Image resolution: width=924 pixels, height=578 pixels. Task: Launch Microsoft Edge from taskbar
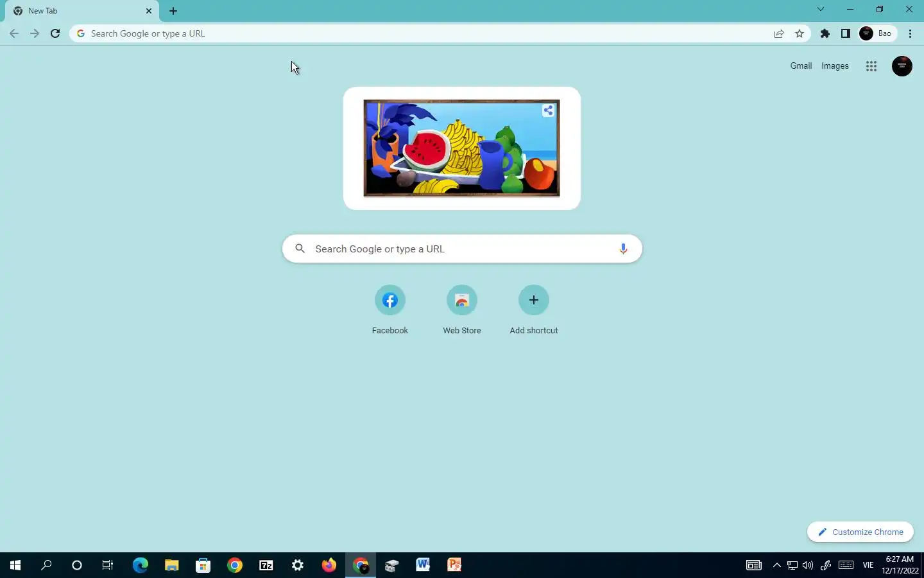tap(140, 565)
